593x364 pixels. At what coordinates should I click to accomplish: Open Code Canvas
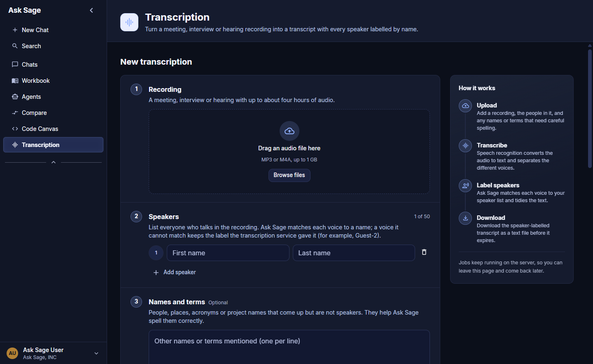tap(54, 129)
